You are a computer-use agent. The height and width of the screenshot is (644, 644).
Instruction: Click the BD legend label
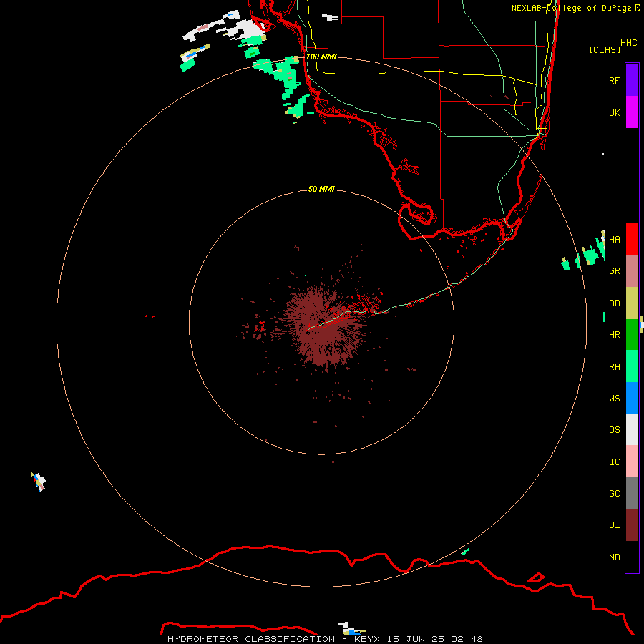[614, 303]
